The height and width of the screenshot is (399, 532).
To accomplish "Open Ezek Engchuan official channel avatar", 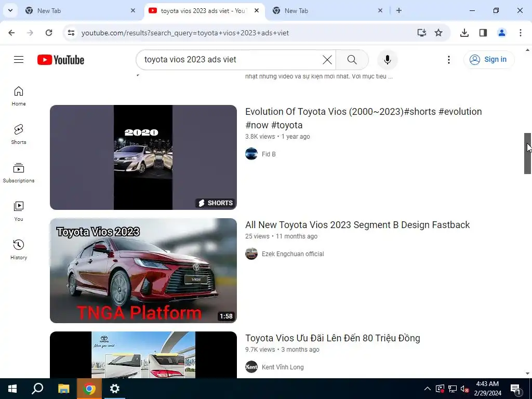I will tap(251, 254).
